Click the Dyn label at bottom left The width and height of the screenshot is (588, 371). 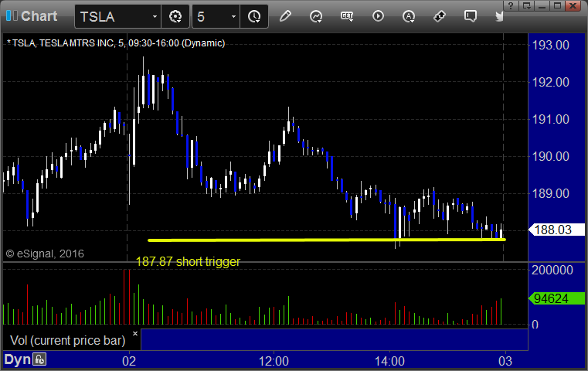(x=17, y=359)
